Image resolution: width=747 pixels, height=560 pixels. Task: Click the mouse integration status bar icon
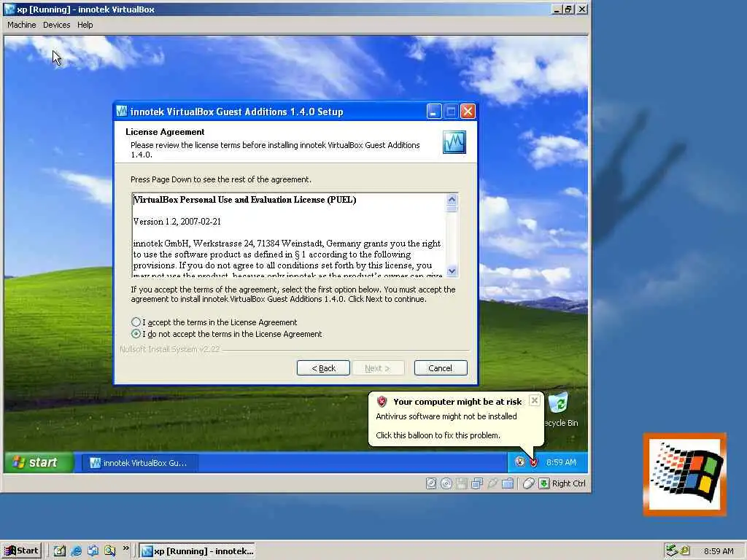[528, 483]
